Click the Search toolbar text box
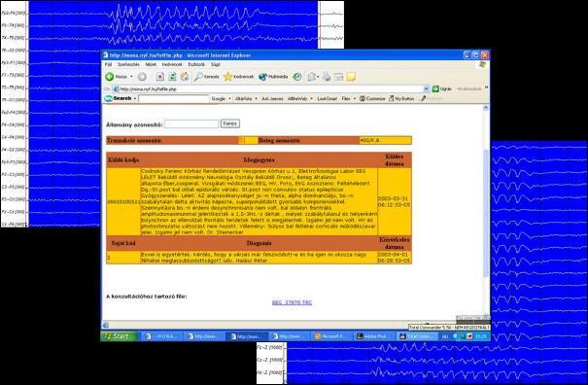Screen dimensions: 588x385 pyautogui.click(x=174, y=99)
